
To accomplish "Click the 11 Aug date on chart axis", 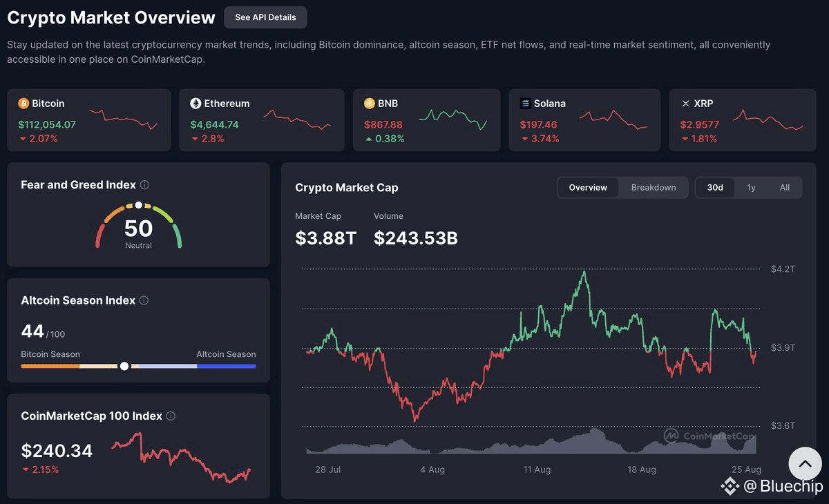I will 537,469.
